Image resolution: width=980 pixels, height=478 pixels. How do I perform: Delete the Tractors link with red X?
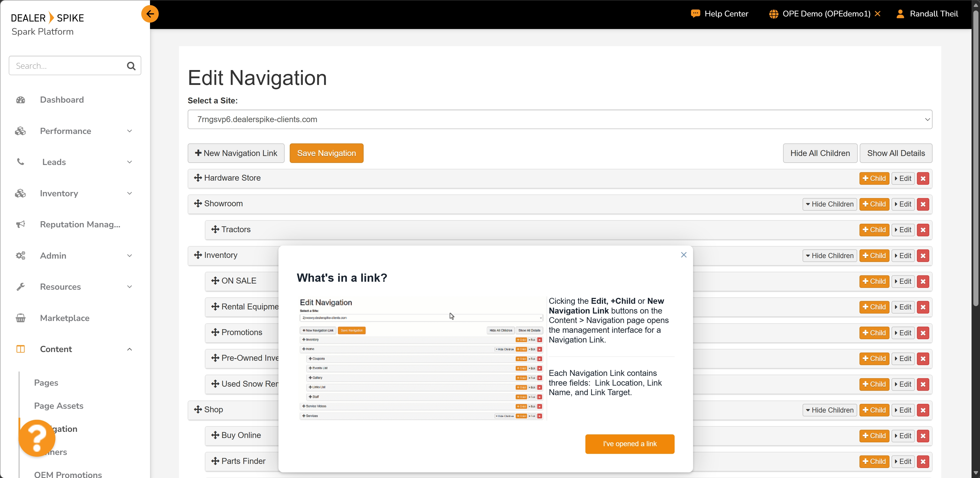pos(923,230)
